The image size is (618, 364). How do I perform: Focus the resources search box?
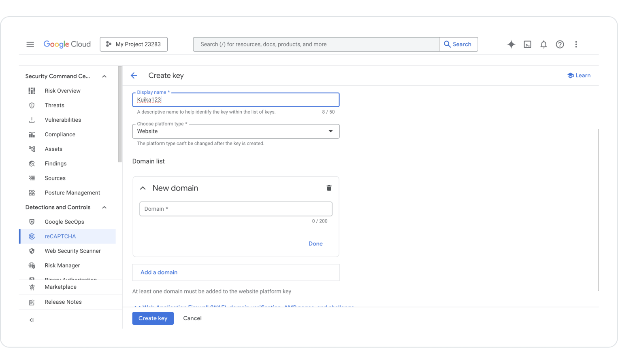click(316, 44)
